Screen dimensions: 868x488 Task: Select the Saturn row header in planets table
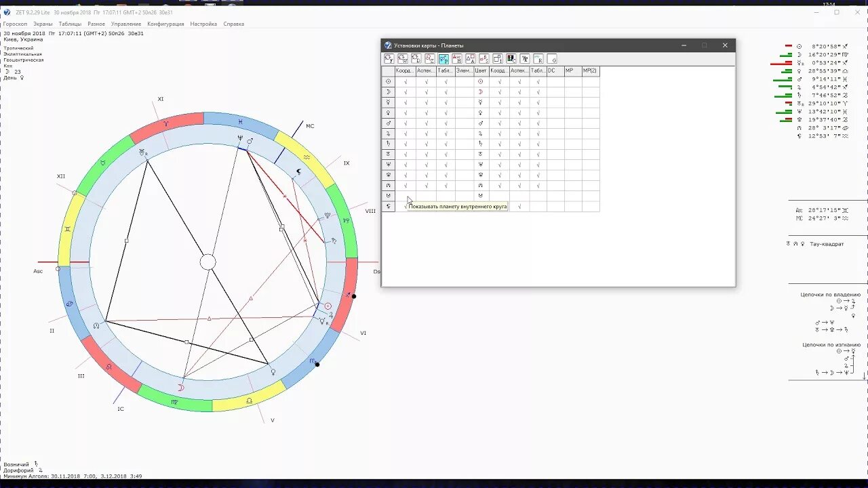(389, 144)
